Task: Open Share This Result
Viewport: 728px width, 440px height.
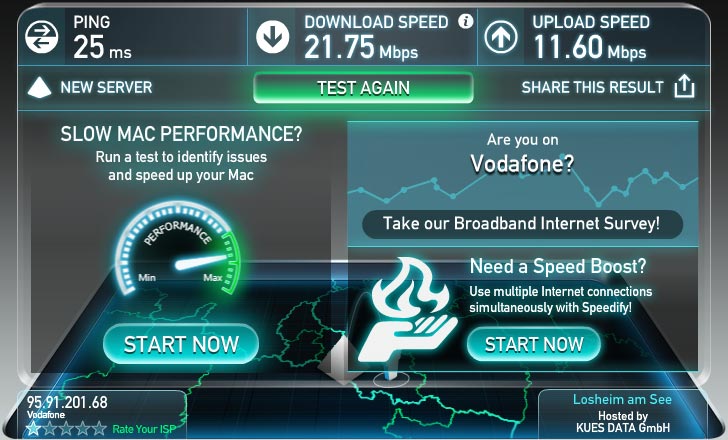Action: click(592, 87)
